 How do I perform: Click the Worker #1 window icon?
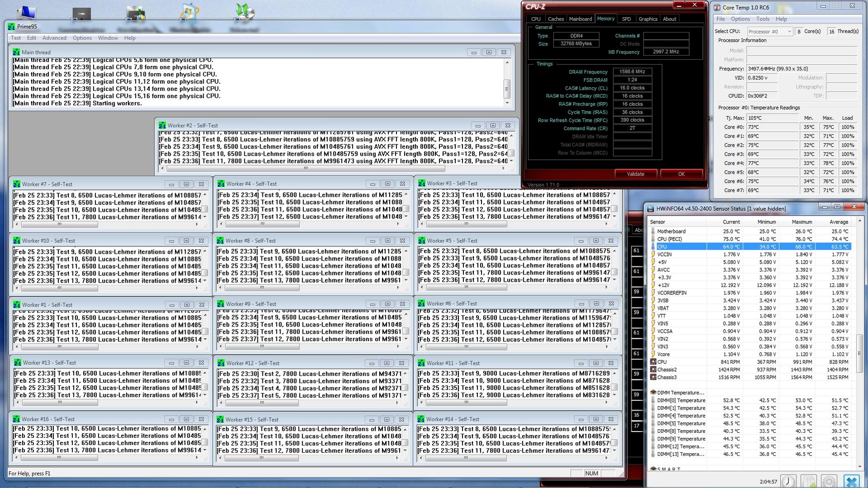point(17,305)
